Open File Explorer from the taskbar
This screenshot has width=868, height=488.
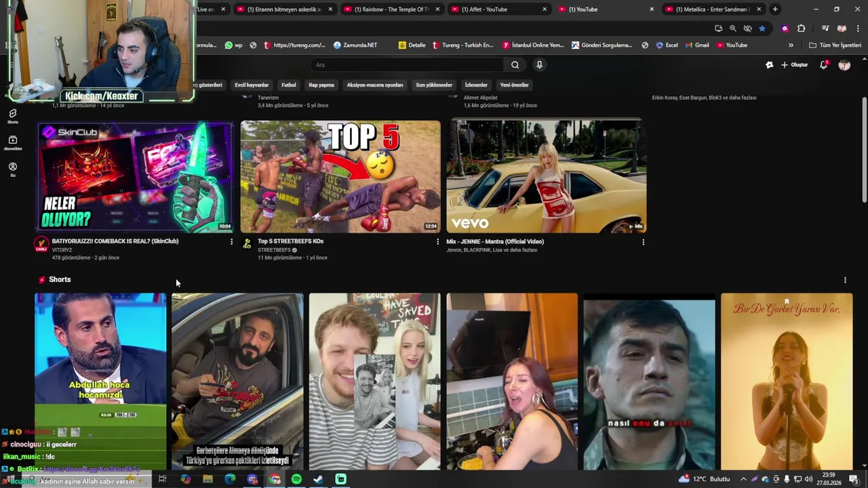coord(208,479)
